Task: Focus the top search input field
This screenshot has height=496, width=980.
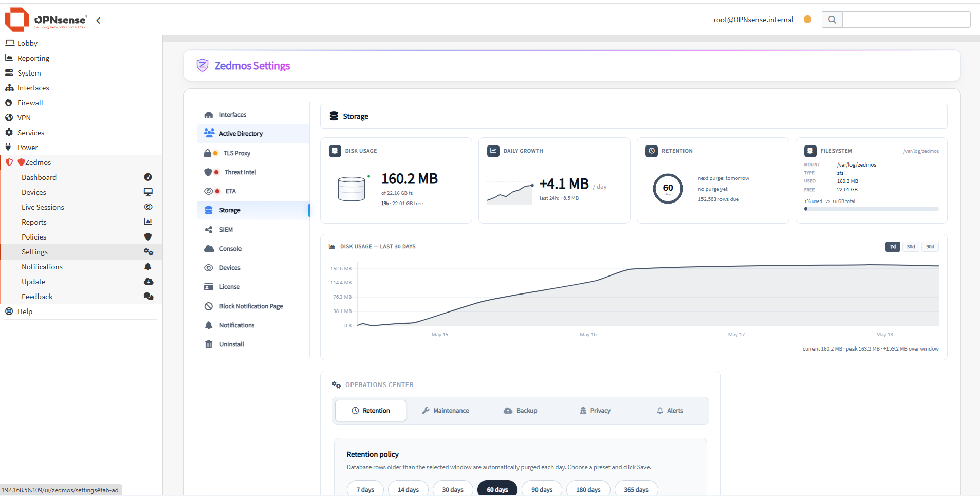Action: coord(907,20)
